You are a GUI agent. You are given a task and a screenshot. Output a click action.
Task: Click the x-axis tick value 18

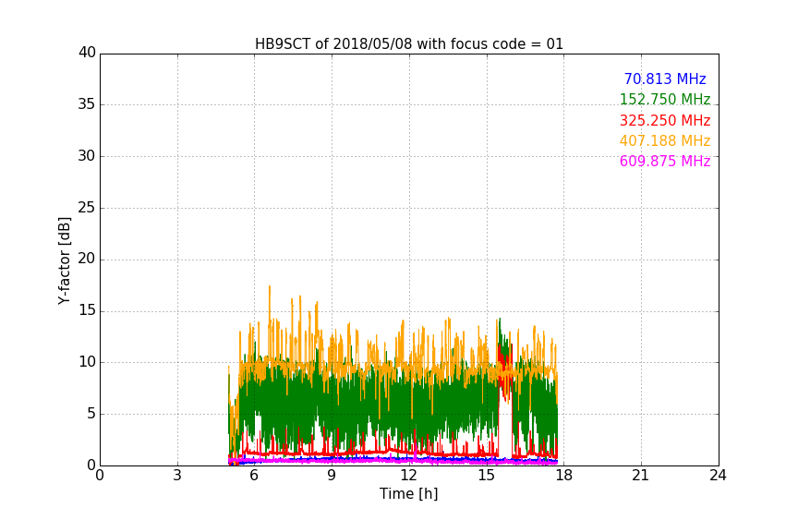coord(564,476)
